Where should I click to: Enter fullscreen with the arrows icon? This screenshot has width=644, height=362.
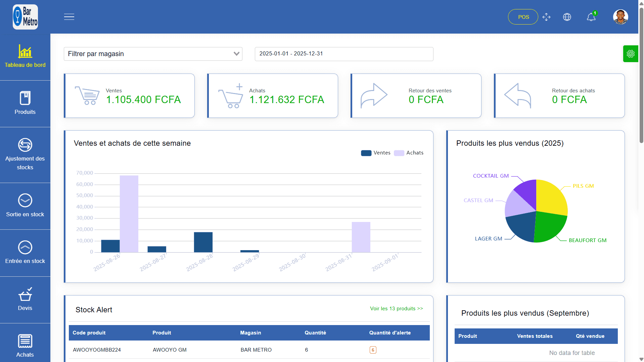[x=546, y=17]
